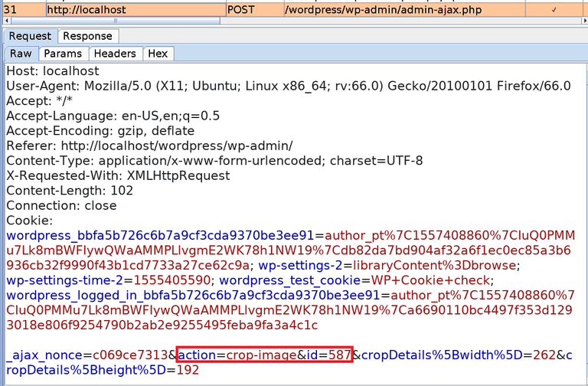Click the Cookie: label line
This screenshot has width=588, height=386.
click(x=30, y=221)
